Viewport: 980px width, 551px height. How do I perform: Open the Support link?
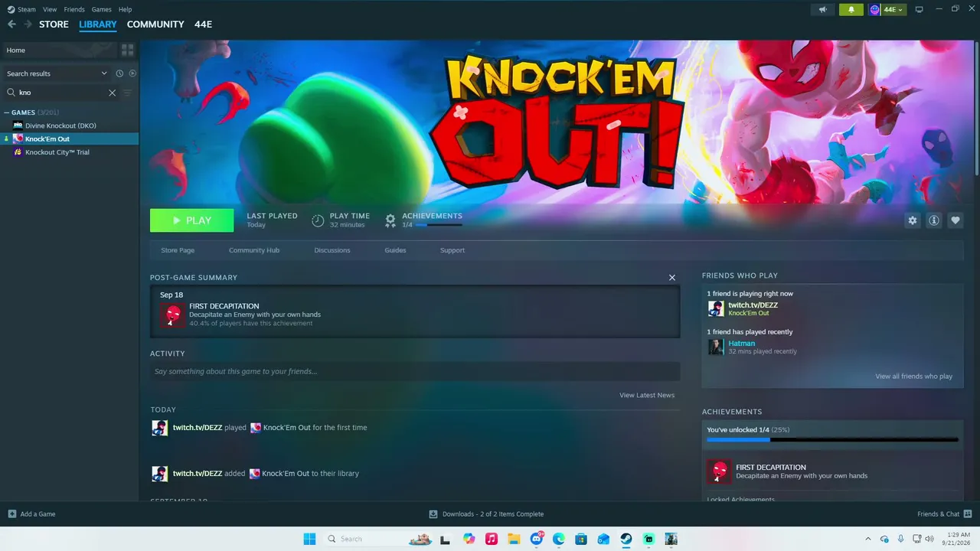(x=452, y=250)
